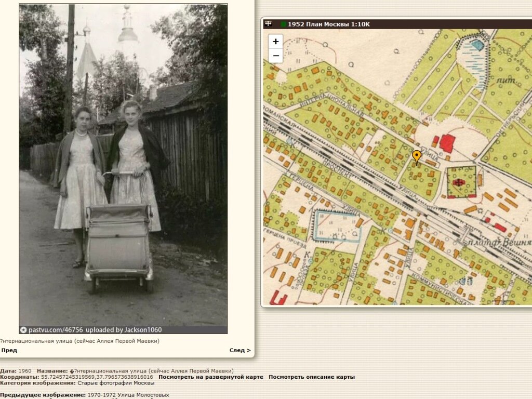Viewport: 532px width, 399px height.
Task: Click the map layers icon on the map header
Action: (269, 23)
